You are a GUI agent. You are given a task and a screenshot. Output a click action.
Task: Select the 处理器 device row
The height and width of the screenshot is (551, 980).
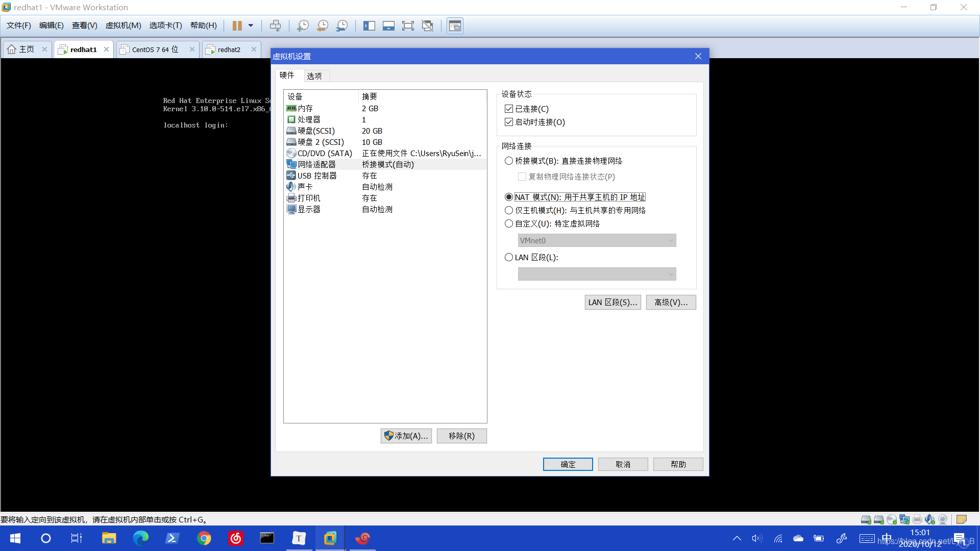[385, 119]
